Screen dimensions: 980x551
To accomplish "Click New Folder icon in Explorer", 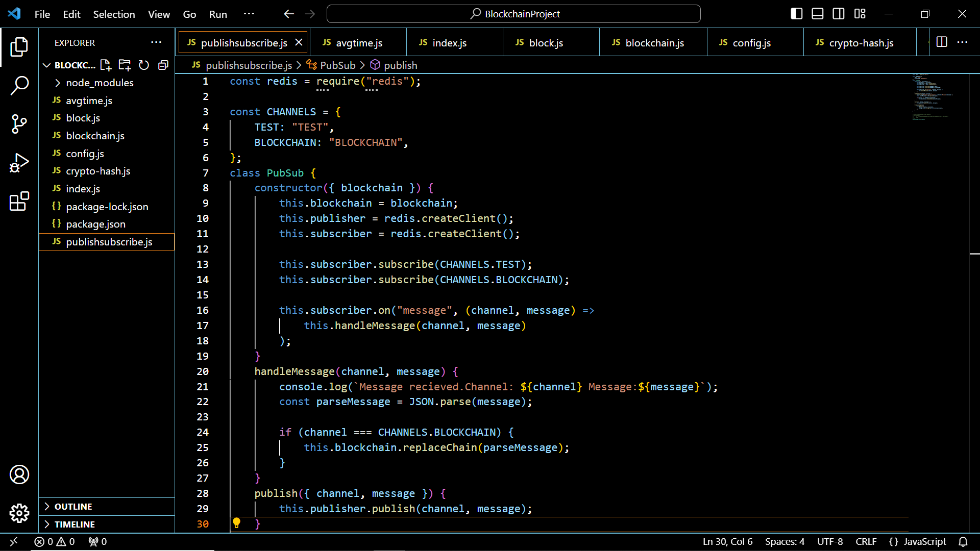I will [125, 65].
